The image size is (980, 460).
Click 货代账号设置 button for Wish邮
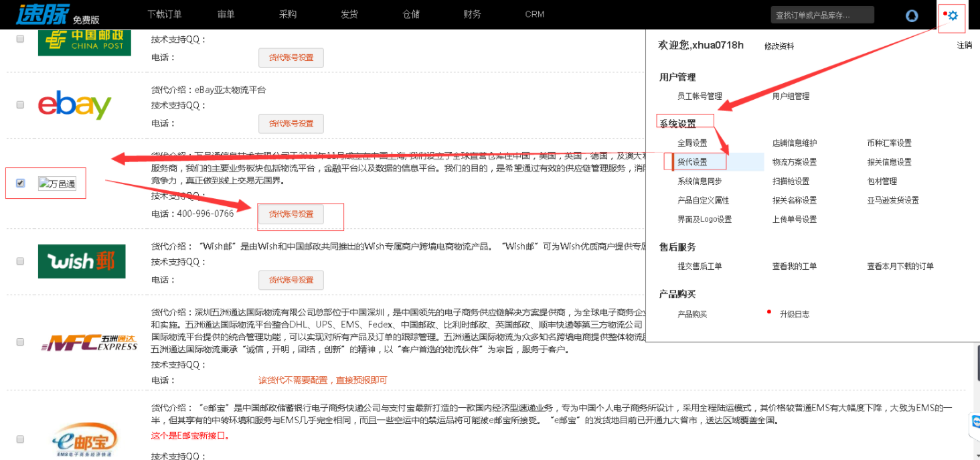click(x=291, y=280)
